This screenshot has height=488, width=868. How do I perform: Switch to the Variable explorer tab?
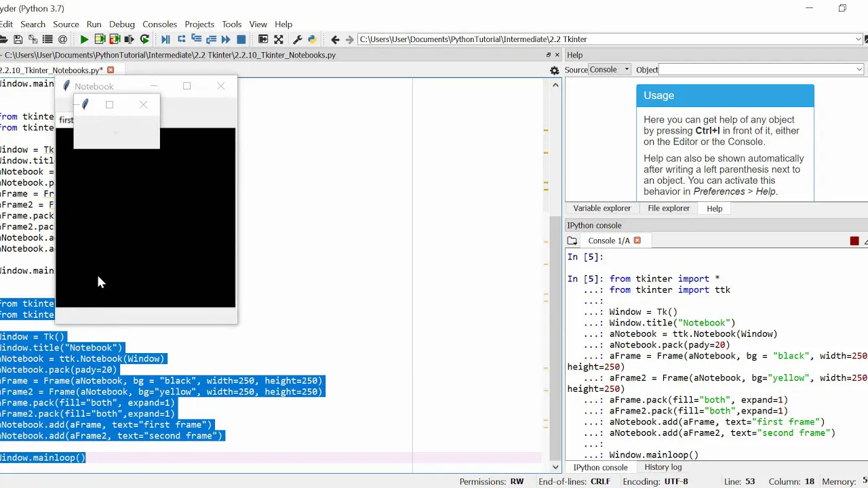pyautogui.click(x=602, y=208)
